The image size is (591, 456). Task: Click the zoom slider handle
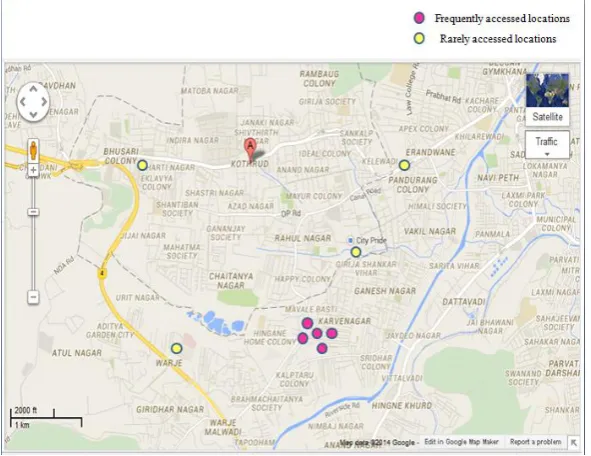click(x=33, y=212)
